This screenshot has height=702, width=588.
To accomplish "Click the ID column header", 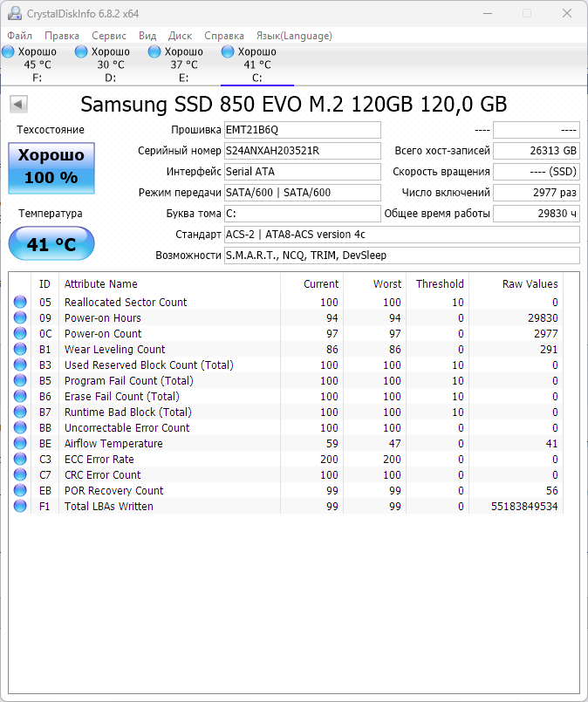I will [44, 283].
